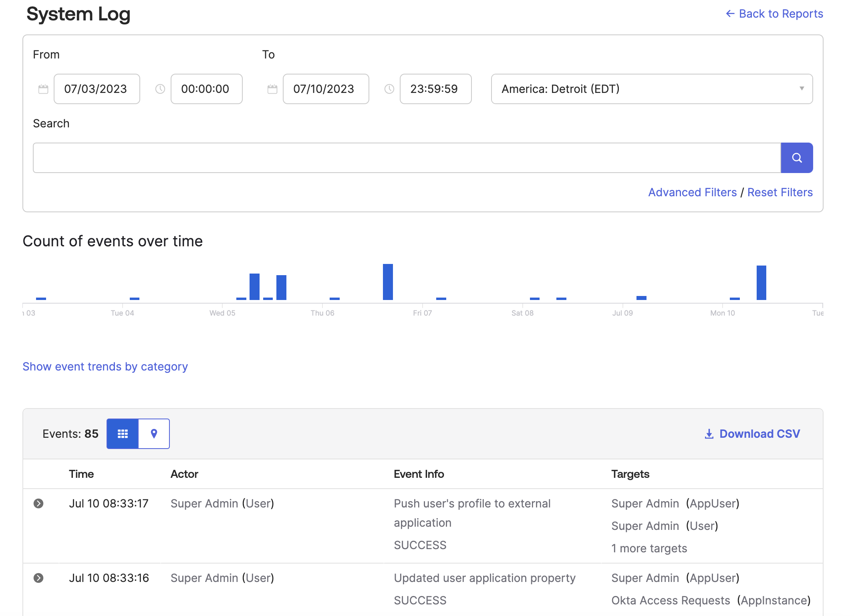Open the timezone dropdown
The width and height of the screenshot is (854, 616).
pyautogui.click(x=801, y=89)
